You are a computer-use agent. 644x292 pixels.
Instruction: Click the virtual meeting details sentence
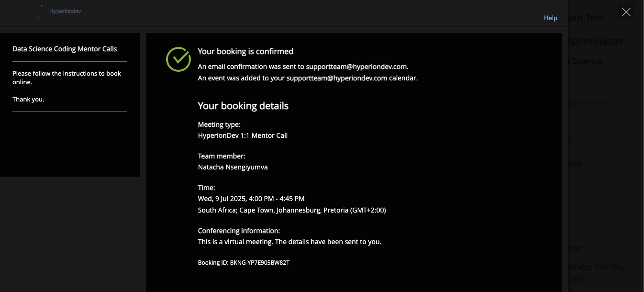289,242
